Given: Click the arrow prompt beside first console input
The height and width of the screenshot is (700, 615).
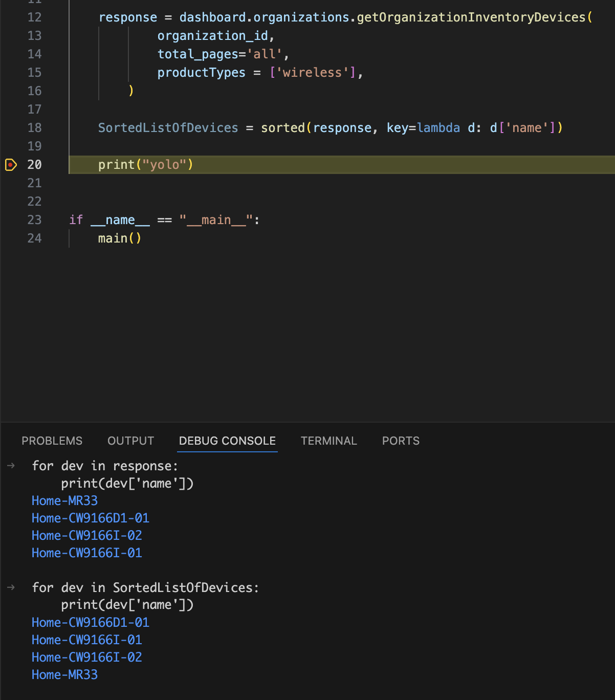Looking at the screenshot, I should tap(11, 466).
